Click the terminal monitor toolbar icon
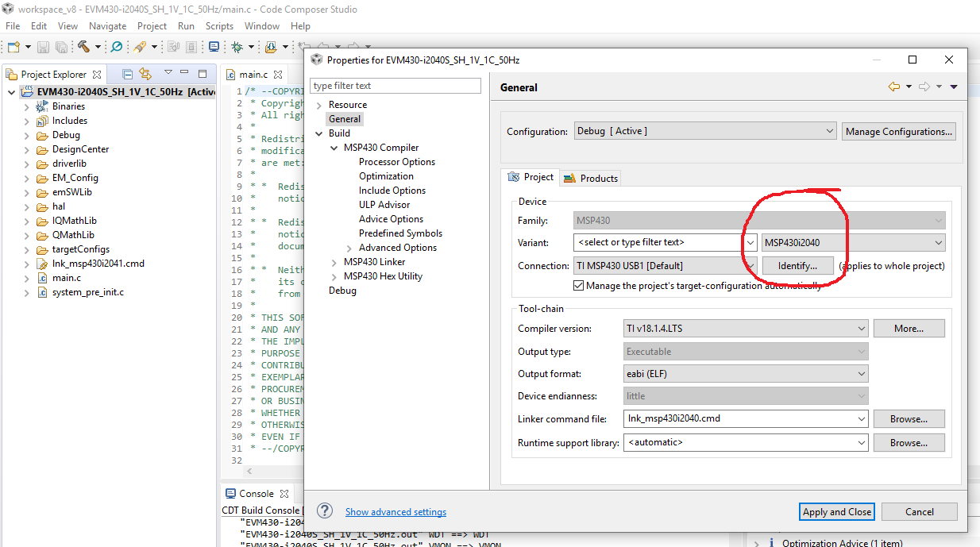980x547 pixels. (214, 48)
